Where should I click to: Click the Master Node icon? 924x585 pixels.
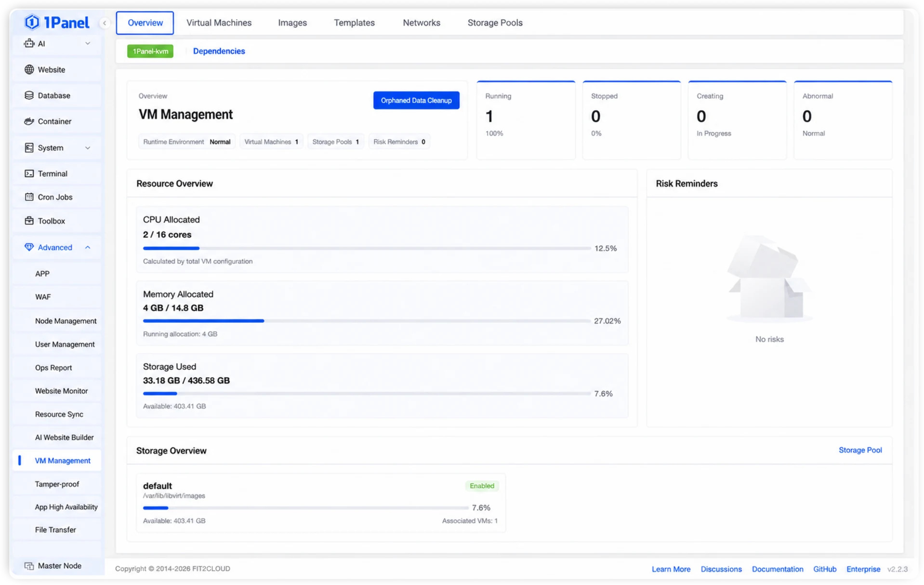click(x=29, y=566)
